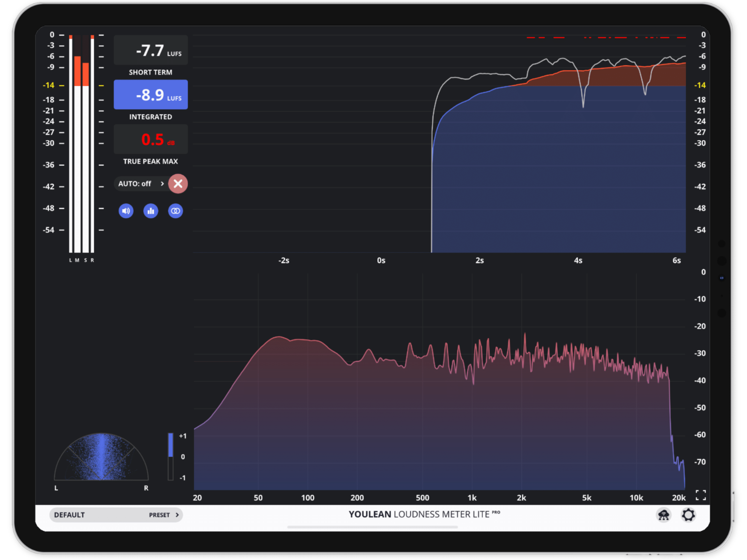
Task: Toggle the stereo overlapping circles icon button
Action: coord(175,211)
